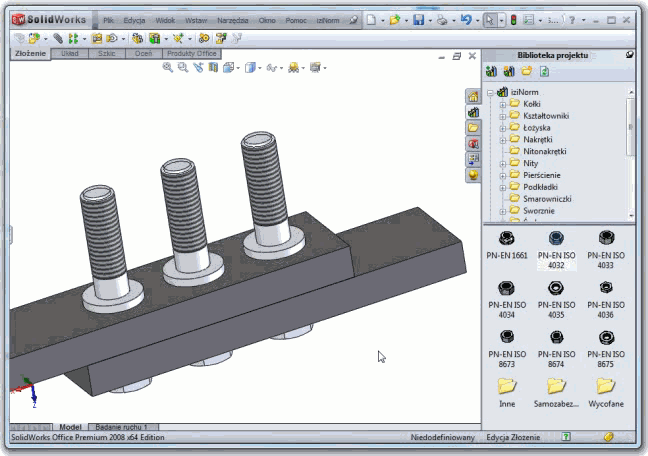Open a file with the yellow folder icon
This screenshot has height=456, width=648.
[395, 20]
